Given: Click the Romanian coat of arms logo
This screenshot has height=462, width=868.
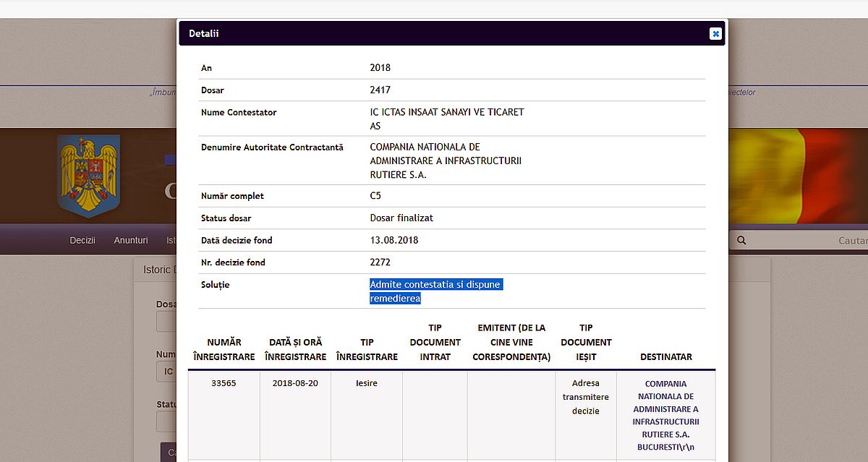Looking at the screenshot, I should pyautogui.click(x=89, y=176).
